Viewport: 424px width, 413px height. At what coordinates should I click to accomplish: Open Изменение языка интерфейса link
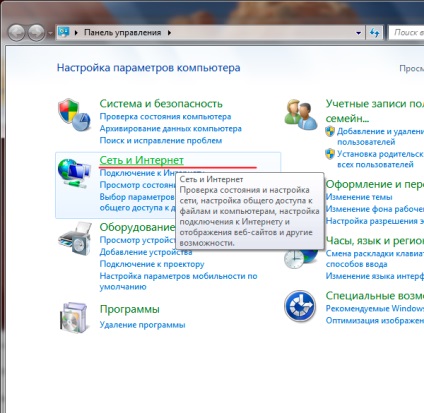[375, 276]
